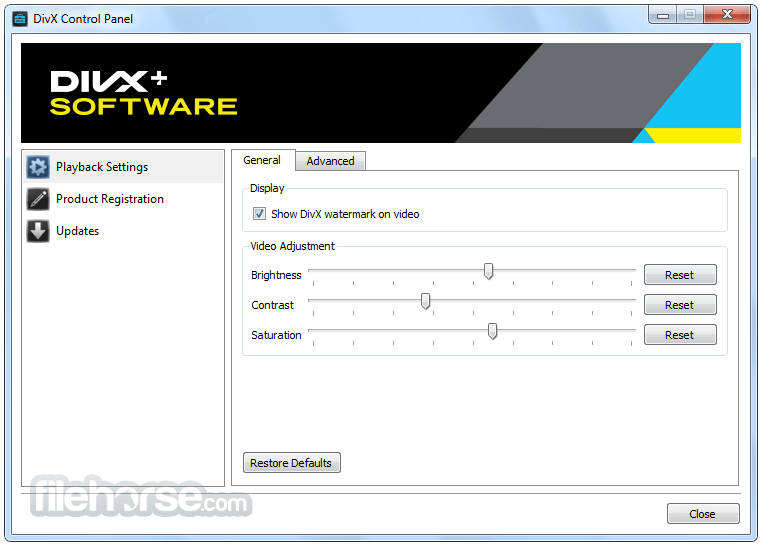Image resolution: width=762 pixels, height=547 pixels.
Task: Click the DivX Control Panel title bar icon
Action: [x=20, y=19]
